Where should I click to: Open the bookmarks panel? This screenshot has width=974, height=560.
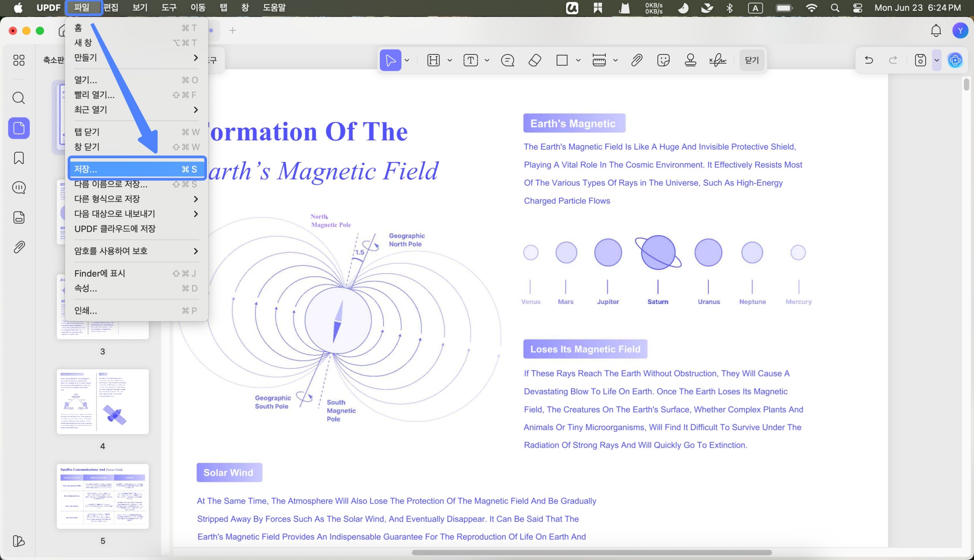[x=19, y=158]
